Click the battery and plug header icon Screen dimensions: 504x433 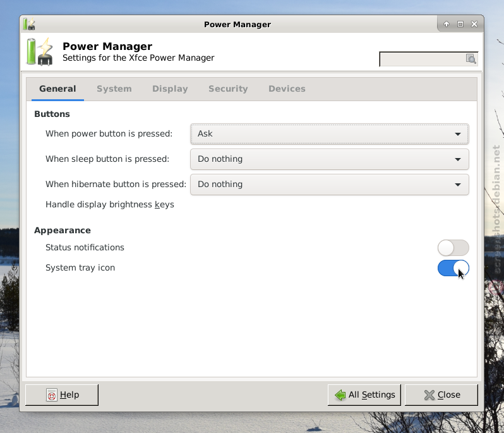[x=40, y=52]
